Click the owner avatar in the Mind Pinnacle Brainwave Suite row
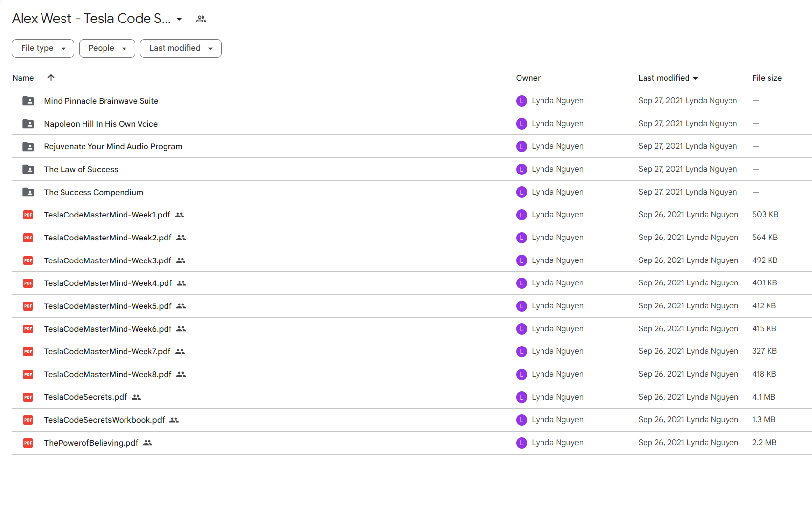The width and height of the screenshot is (812, 521). point(521,101)
